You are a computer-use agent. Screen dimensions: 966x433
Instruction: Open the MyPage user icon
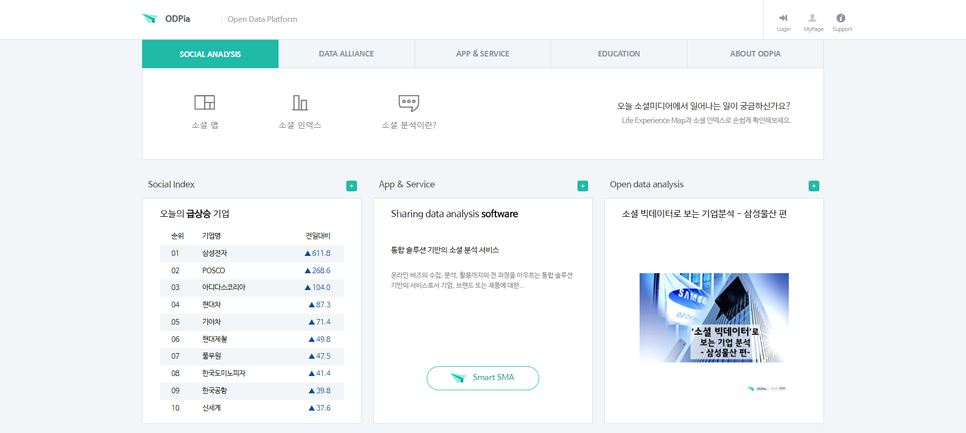[813, 18]
